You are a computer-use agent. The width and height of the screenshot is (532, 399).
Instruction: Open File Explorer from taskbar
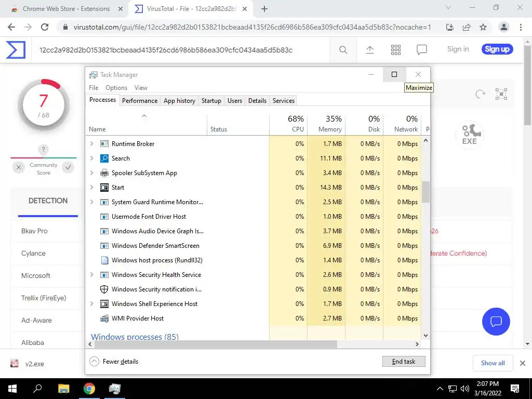point(63,389)
